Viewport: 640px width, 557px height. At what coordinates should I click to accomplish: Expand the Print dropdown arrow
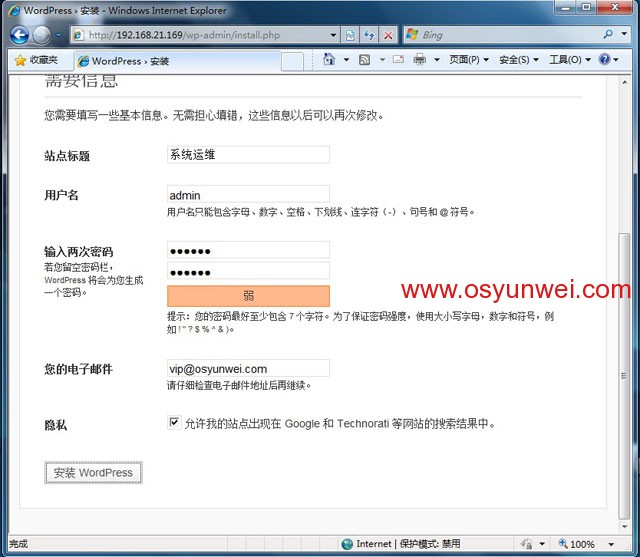tap(437, 60)
